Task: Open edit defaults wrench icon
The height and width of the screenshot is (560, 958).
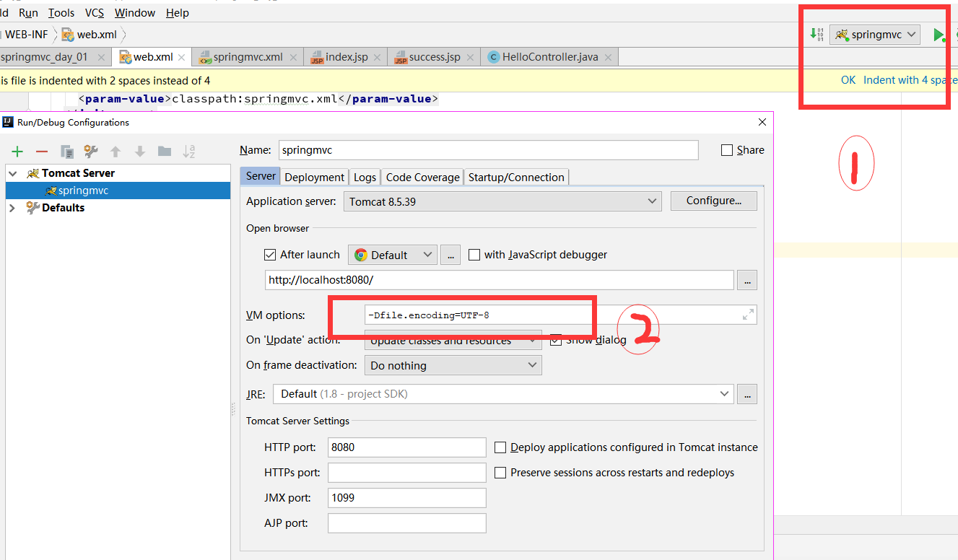Action: [91, 152]
